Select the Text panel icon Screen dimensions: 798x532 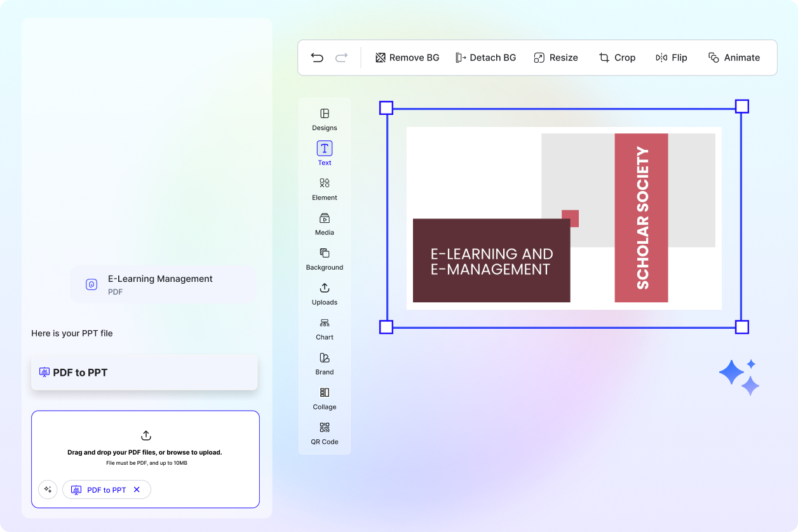(324, 148)
